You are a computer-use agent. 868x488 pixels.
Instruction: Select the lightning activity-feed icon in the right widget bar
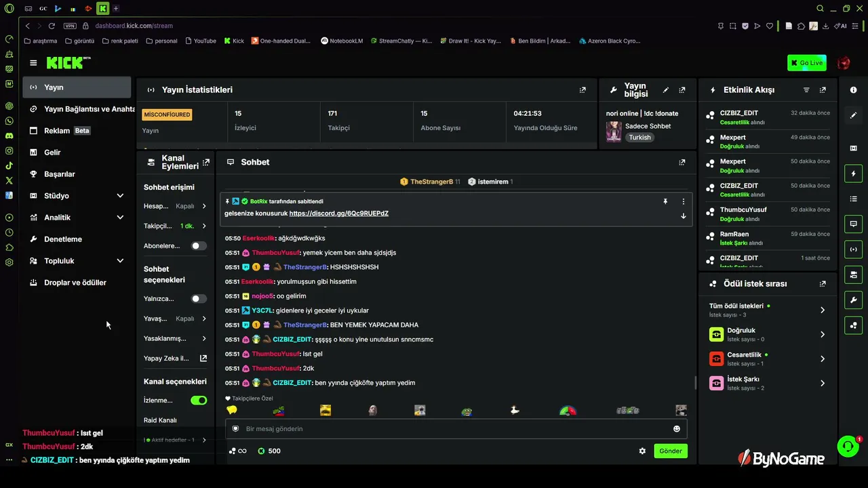point(853,174)
